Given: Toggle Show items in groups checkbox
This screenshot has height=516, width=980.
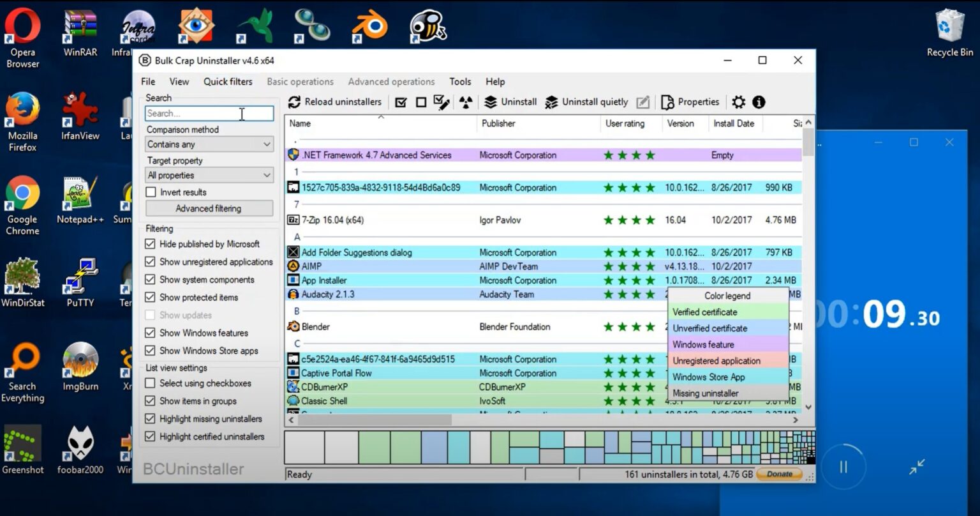Looking at the screenshot, I should point(151,401).
